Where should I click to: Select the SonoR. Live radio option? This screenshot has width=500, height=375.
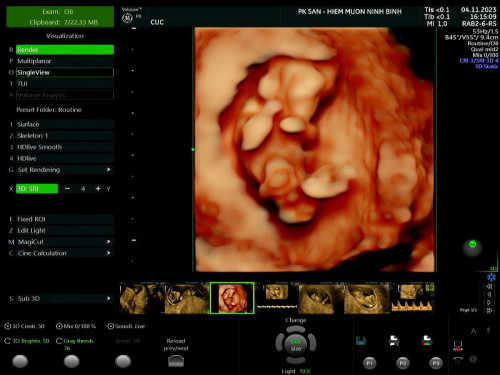126,326
